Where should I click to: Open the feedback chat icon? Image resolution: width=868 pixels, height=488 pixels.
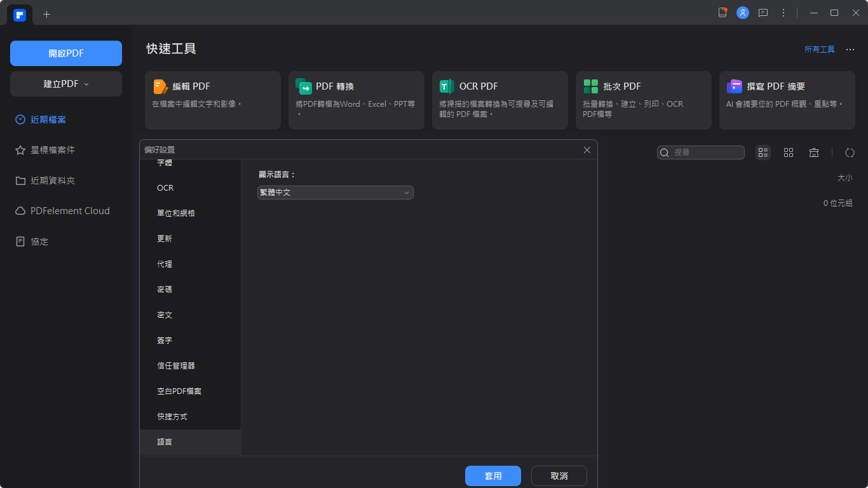pyautogui.click(x=763, y=13)
